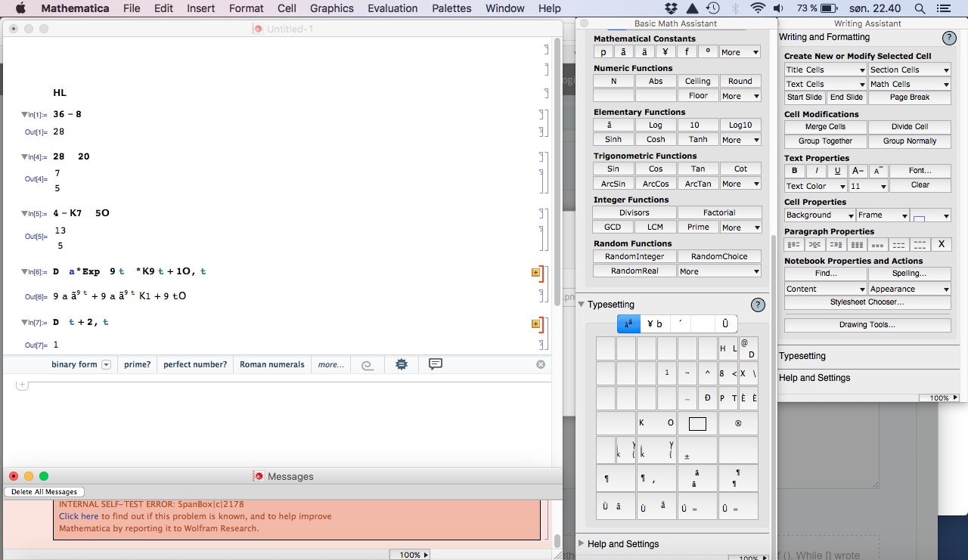Image resolution: width=968 pixels, height=560 pixels.
Task: Open More dropdown in Random Functions
Action: tap(719, 271)
